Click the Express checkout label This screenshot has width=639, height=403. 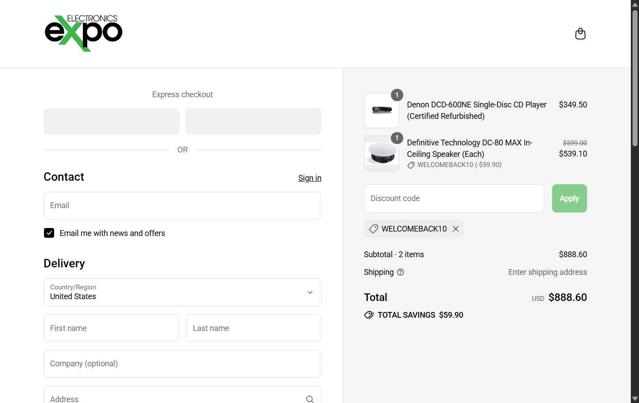pyautogui.click(x=182, y=95)
